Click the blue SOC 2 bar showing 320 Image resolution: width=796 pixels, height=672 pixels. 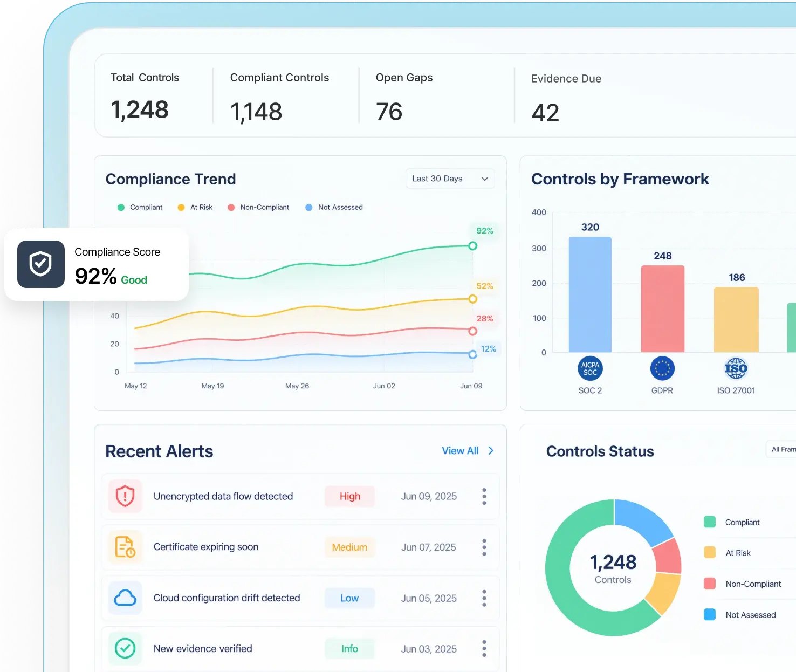click(x=590, y=294)
